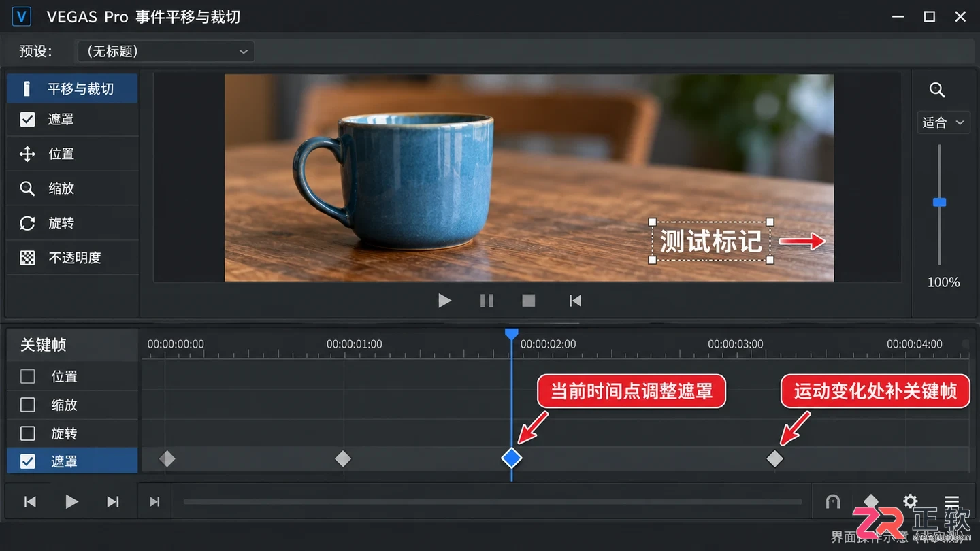
Task: Go to next keyframe beside bottom play button
Action: [x=113, y=502]
